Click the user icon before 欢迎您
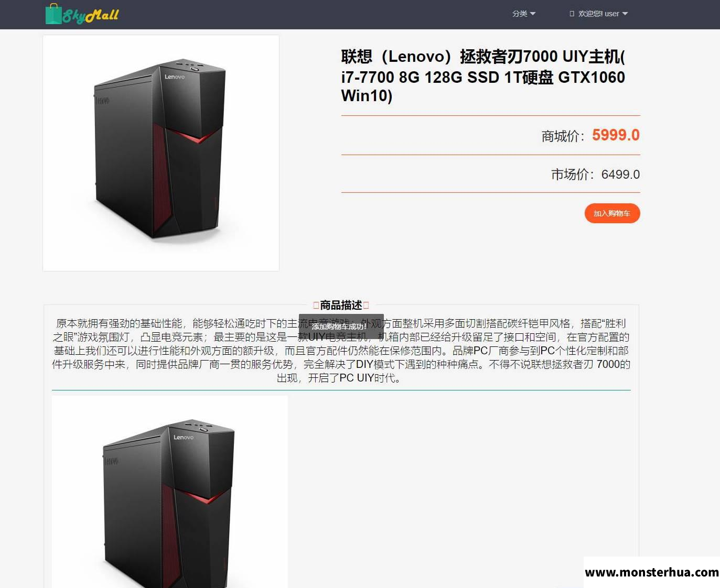The image size is (720, 588). pos(572,14)
